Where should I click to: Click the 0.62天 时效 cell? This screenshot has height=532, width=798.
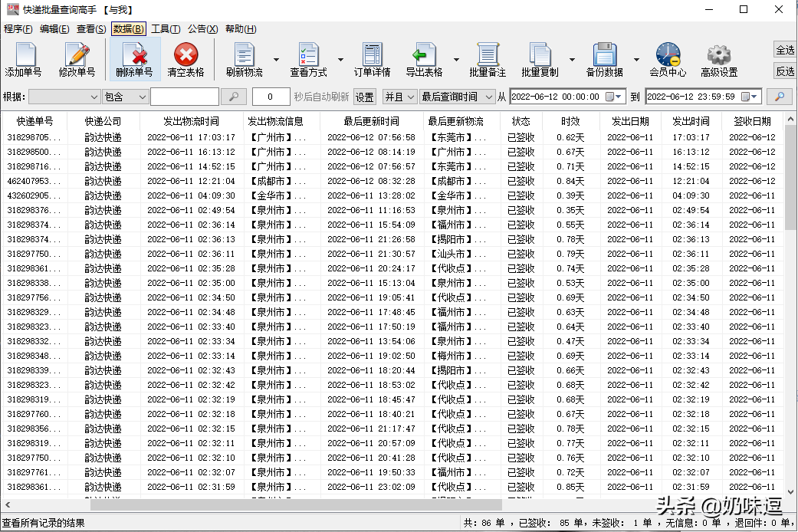[x=570, y=137]
